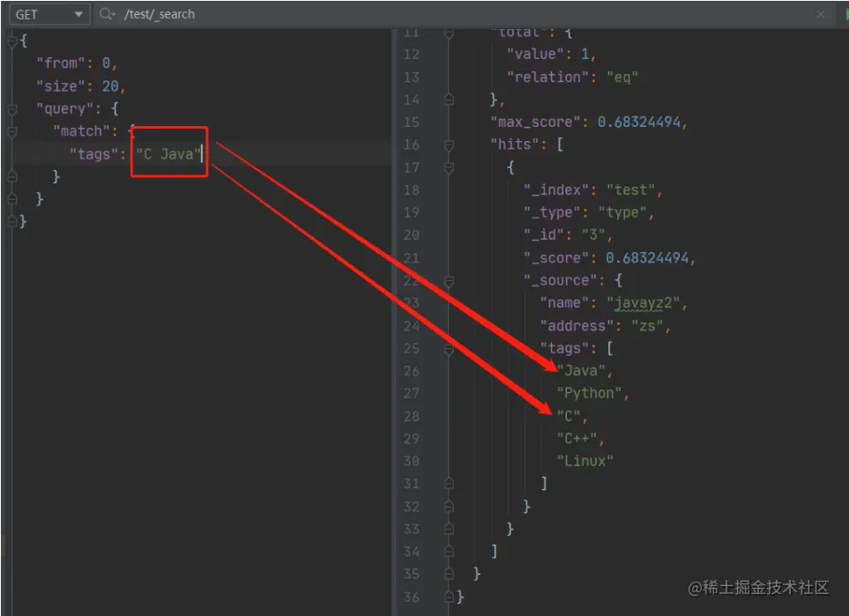Click fold end marker on line 32
Viewport: 849px width, 616px height.
(449, 507)
